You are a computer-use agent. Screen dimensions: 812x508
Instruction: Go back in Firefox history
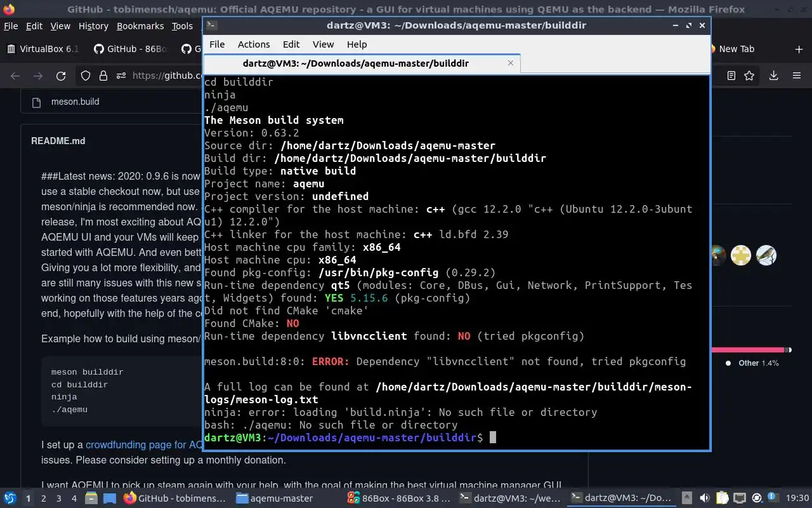point(15,76)
